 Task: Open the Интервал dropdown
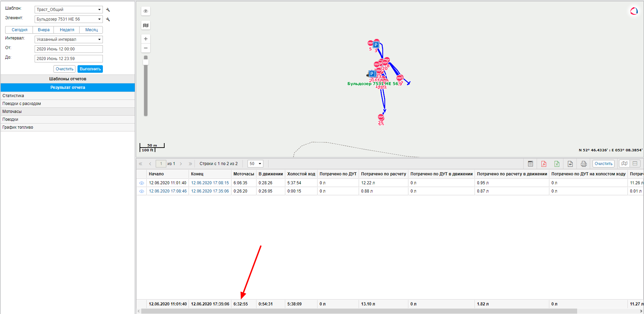click(69, 39)
